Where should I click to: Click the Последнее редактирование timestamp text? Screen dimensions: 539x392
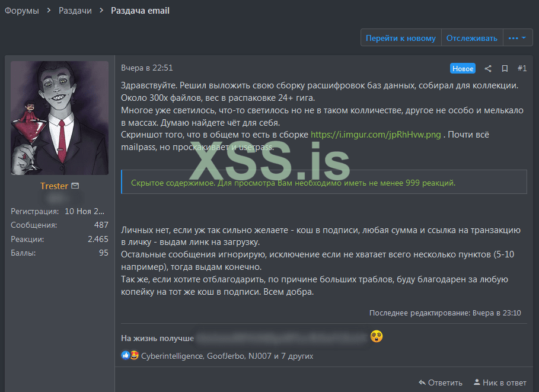click(445, 313)
